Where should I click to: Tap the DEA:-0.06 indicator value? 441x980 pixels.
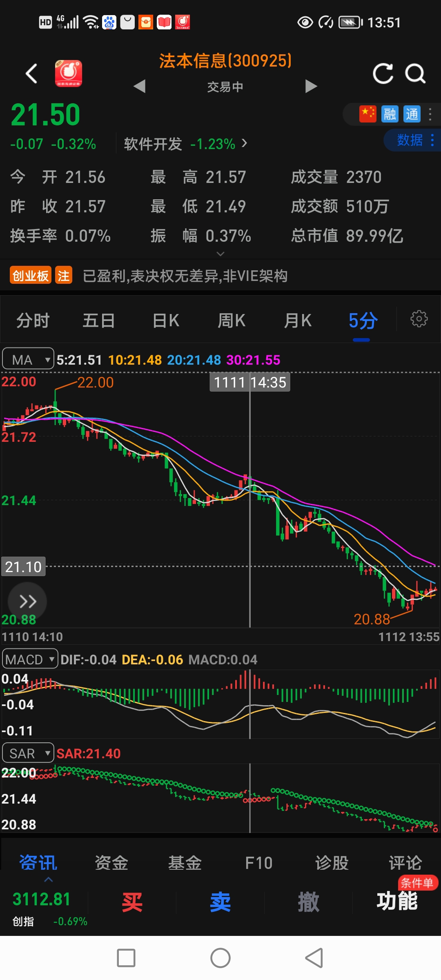coord(152,659)
